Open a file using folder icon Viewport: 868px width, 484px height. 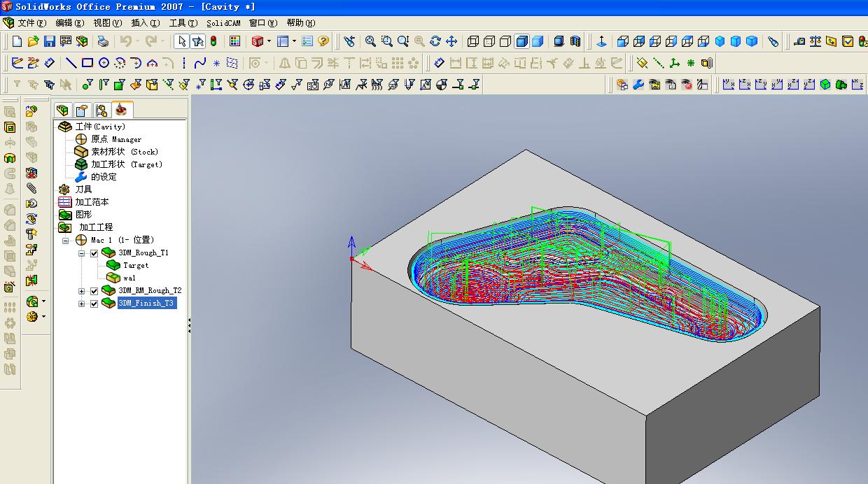click(x=33, y=41)
